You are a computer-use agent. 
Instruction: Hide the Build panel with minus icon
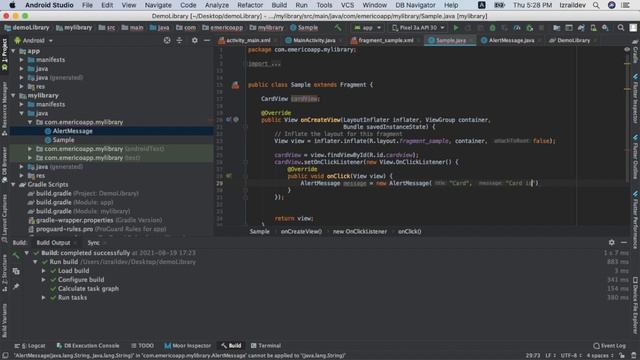point(624,242)
